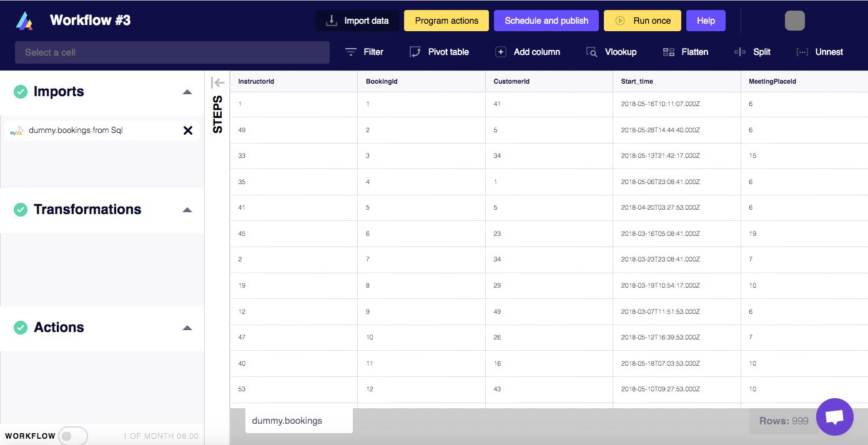Image resolution: width=868 pixels, height=445 pixels.
Task: Select InstructorId cell with value 49
Action: [x=293, y=130]
